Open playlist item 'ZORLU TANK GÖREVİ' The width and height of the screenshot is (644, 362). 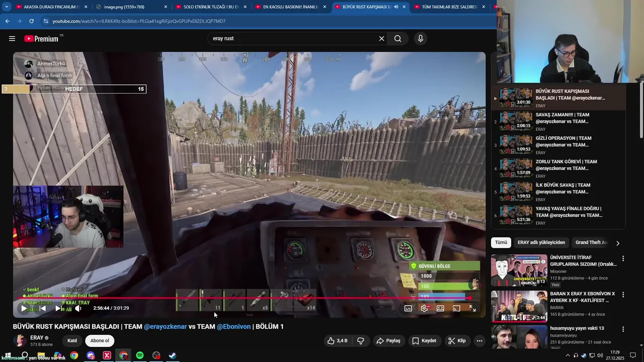coord(558,168)
